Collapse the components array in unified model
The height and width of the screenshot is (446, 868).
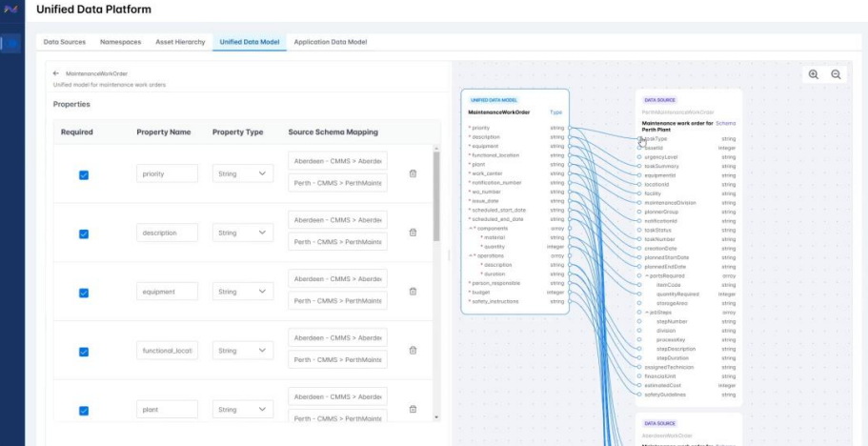(470, 229)
